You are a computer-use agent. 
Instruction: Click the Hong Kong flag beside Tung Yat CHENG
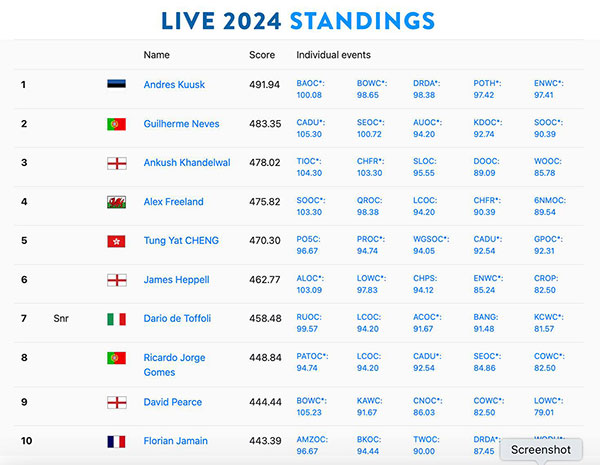pyautogui.click(x=116, y=241)
